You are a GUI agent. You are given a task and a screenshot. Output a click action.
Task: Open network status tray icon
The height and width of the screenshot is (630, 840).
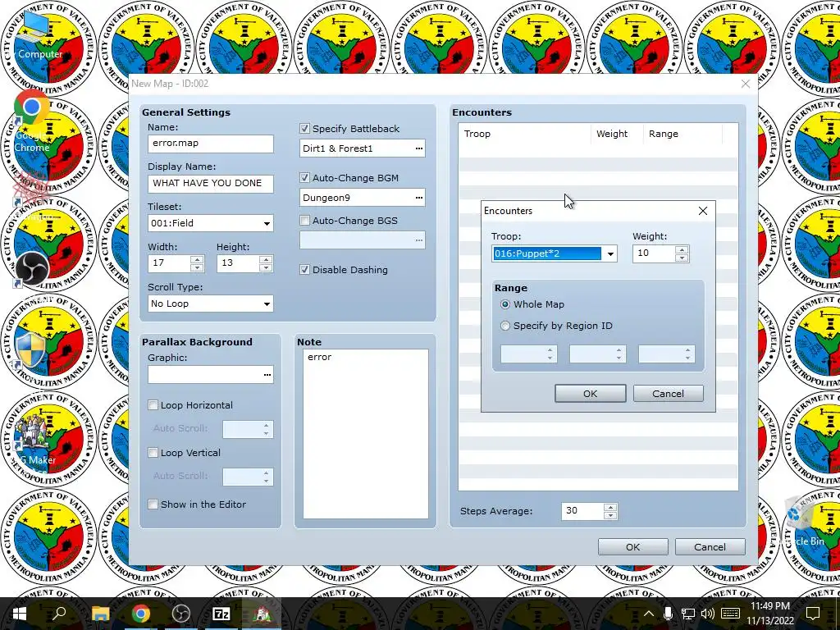coord(688,614)
